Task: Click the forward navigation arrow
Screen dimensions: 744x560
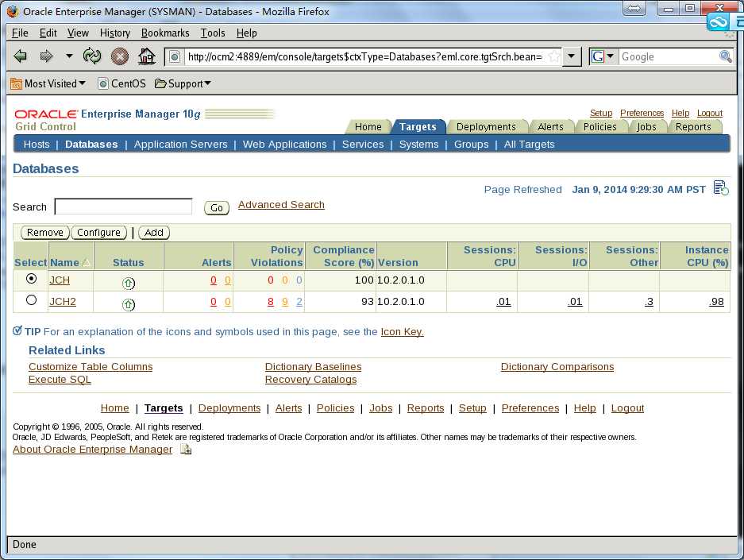Action: (x=46, y=56)
